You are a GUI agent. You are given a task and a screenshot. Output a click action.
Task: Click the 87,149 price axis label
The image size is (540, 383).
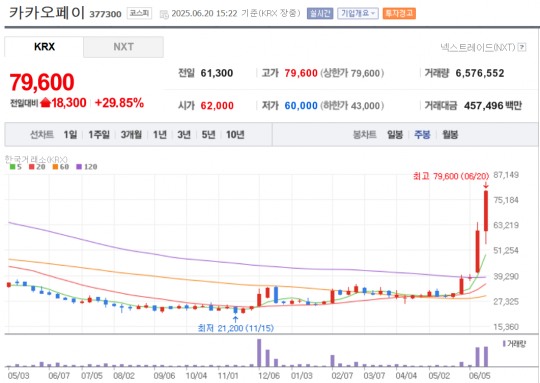[506, 175]
